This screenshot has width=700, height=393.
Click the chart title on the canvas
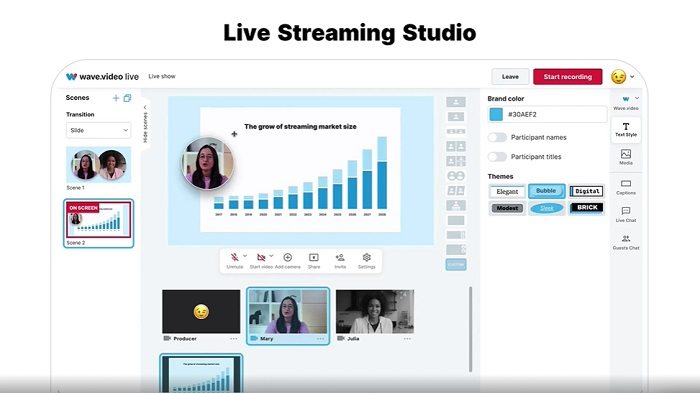300,126
